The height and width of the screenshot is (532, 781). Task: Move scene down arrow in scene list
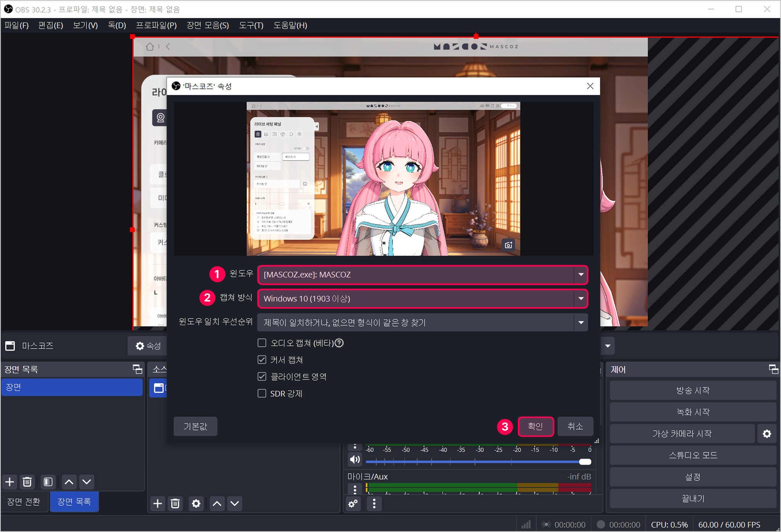[87, 482]
